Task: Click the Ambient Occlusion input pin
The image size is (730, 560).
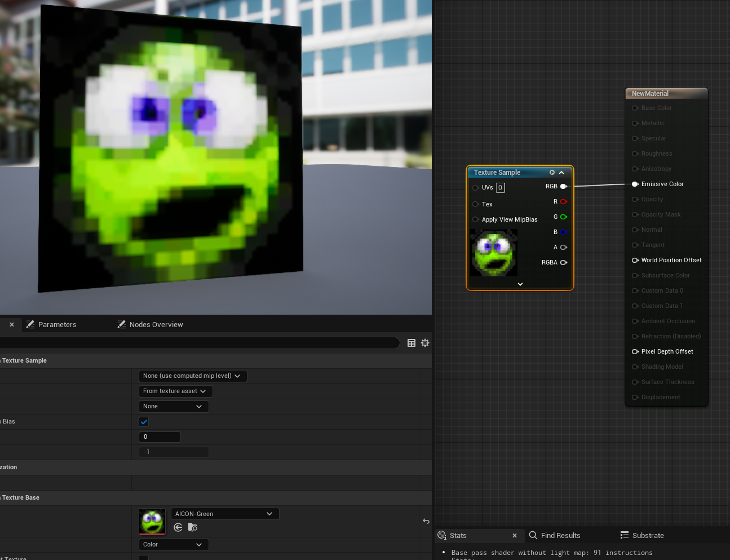Action: pos(635,321)
